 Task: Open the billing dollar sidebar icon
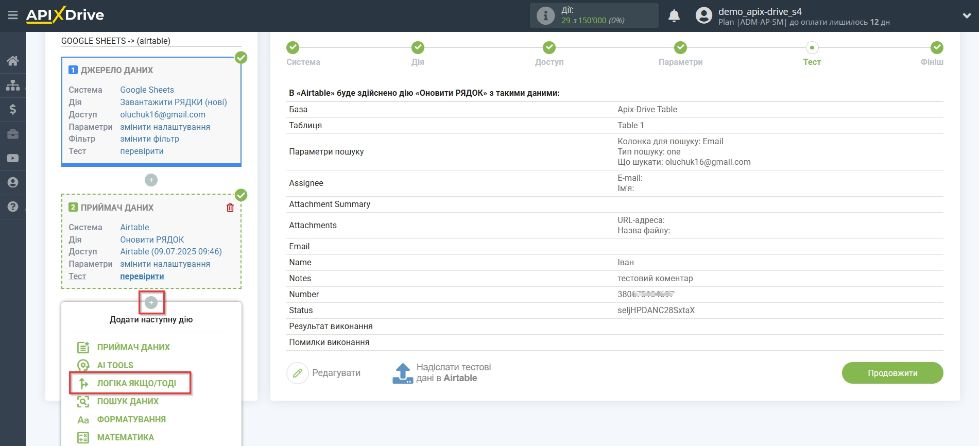(13, 109)
